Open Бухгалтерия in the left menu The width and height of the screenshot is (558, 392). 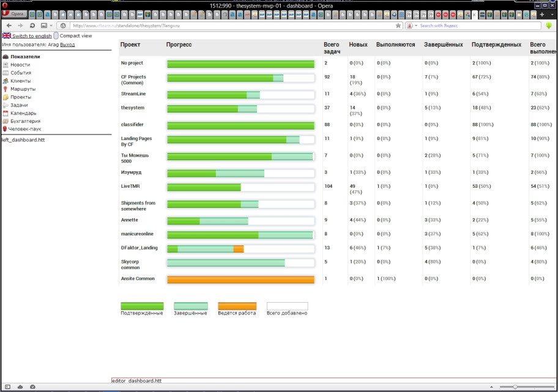point(24,121)
